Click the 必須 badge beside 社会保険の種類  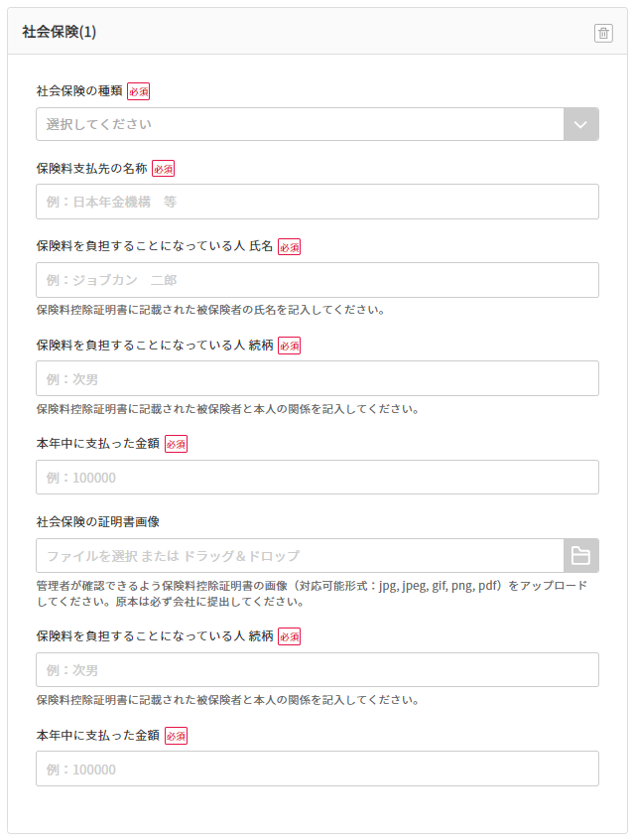pos(138,91)
